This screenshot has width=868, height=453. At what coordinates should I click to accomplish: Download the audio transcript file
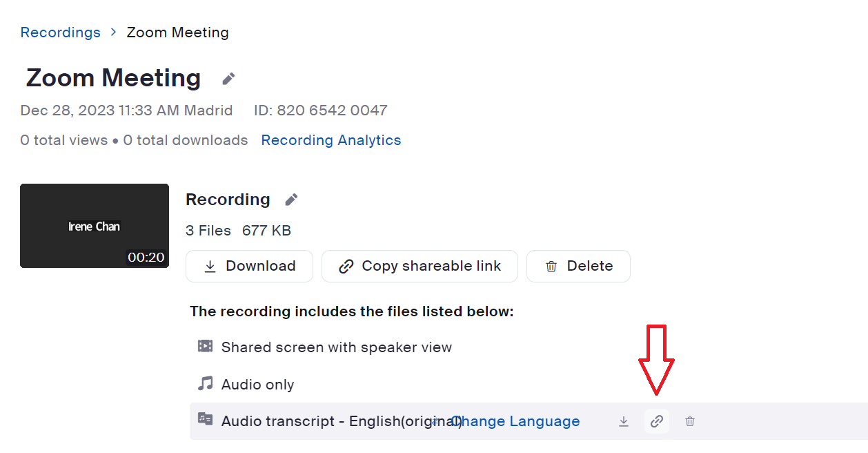(x=624, y=421)
